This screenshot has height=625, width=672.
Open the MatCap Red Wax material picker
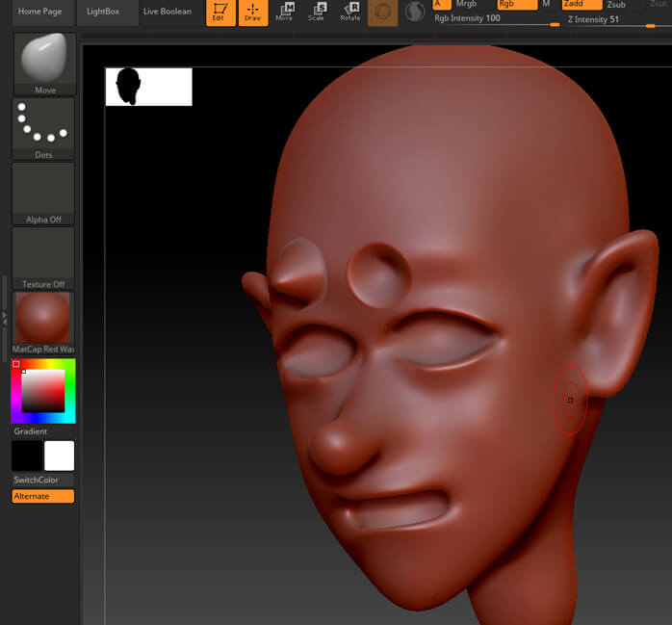43,322
